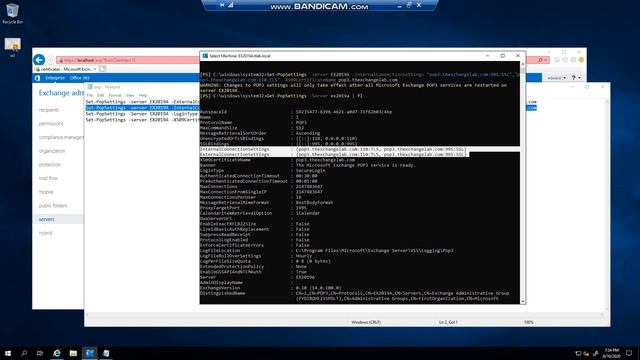
Task: Click the highlighted Notepad line with -InternalConnectionSettings
Action: point(142,108)
